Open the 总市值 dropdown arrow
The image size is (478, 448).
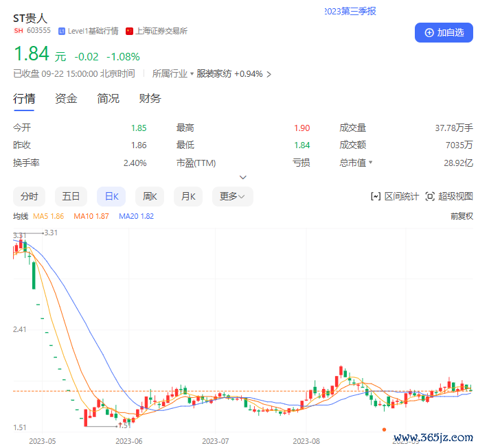(371, 163)
